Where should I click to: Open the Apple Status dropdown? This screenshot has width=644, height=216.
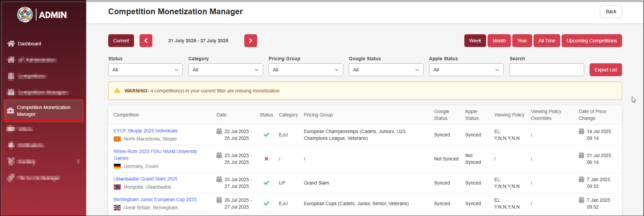click(466, 70)
